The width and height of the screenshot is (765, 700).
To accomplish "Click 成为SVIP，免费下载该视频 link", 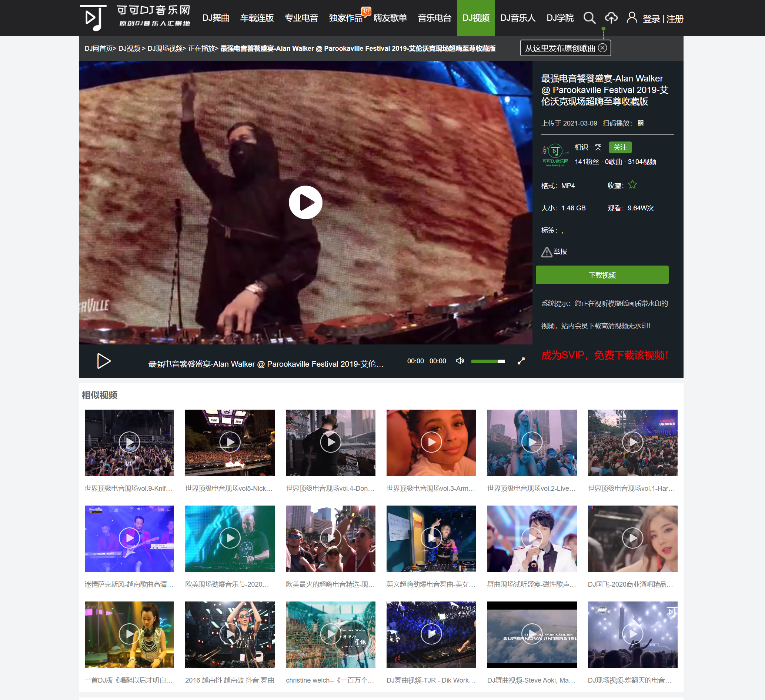I will click(605, 355).
